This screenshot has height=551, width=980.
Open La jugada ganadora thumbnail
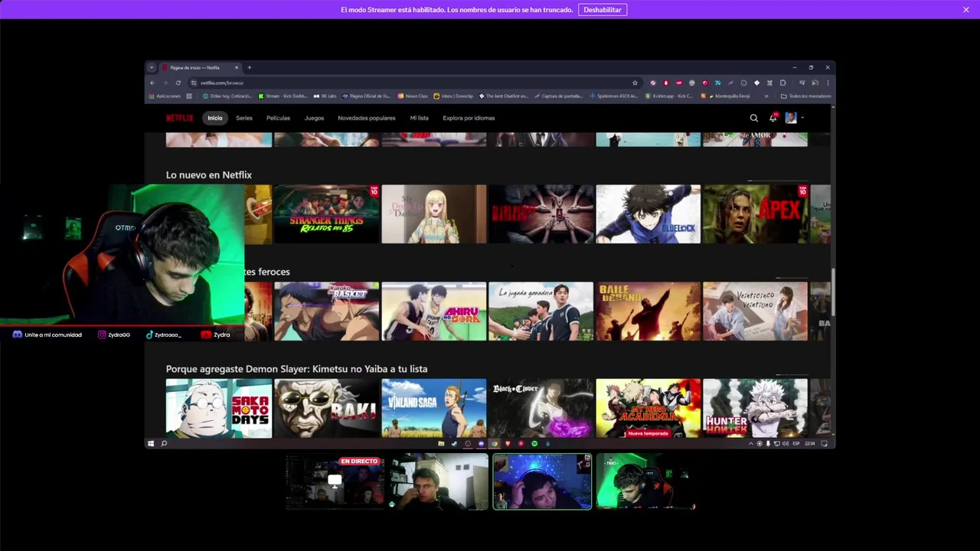tap(541, 311)
